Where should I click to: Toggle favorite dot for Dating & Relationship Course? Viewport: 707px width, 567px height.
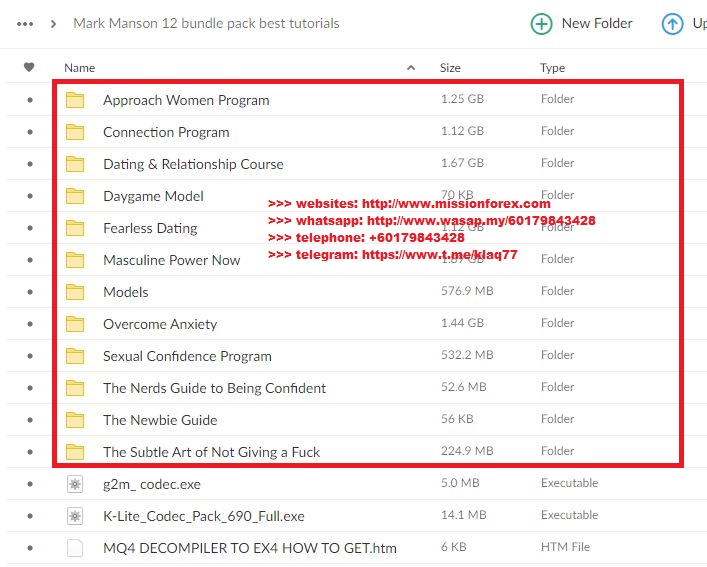(x=30, y=164)
